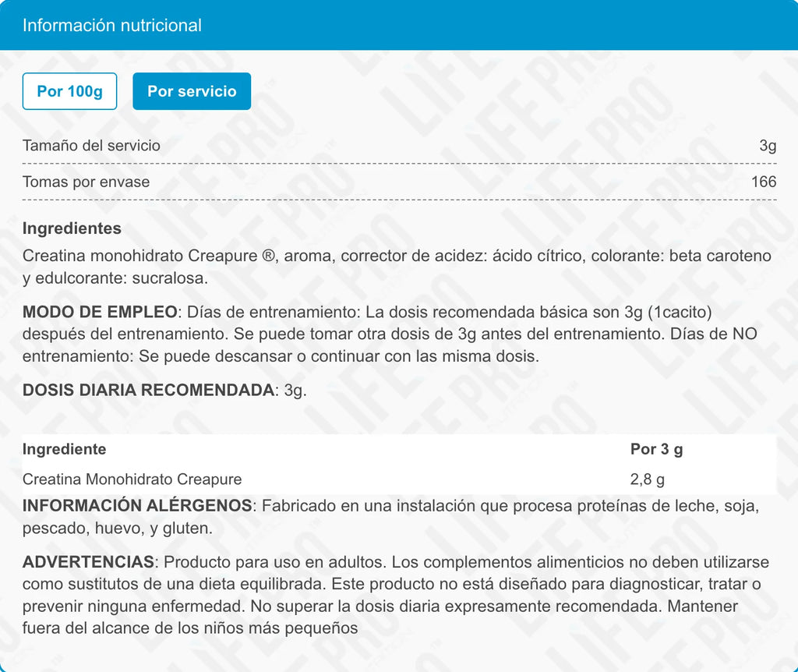
Task: Click the Ingredientes heading
Action: (72, 228)
